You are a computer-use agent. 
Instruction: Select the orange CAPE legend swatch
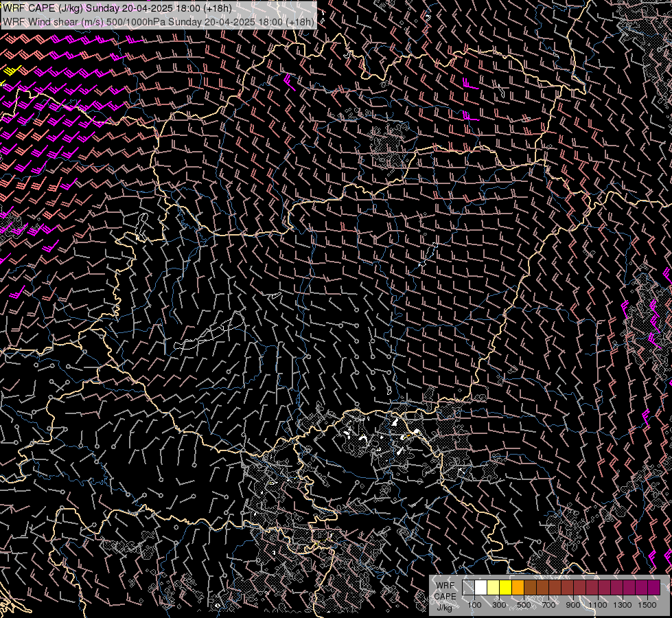pos(518,587)
